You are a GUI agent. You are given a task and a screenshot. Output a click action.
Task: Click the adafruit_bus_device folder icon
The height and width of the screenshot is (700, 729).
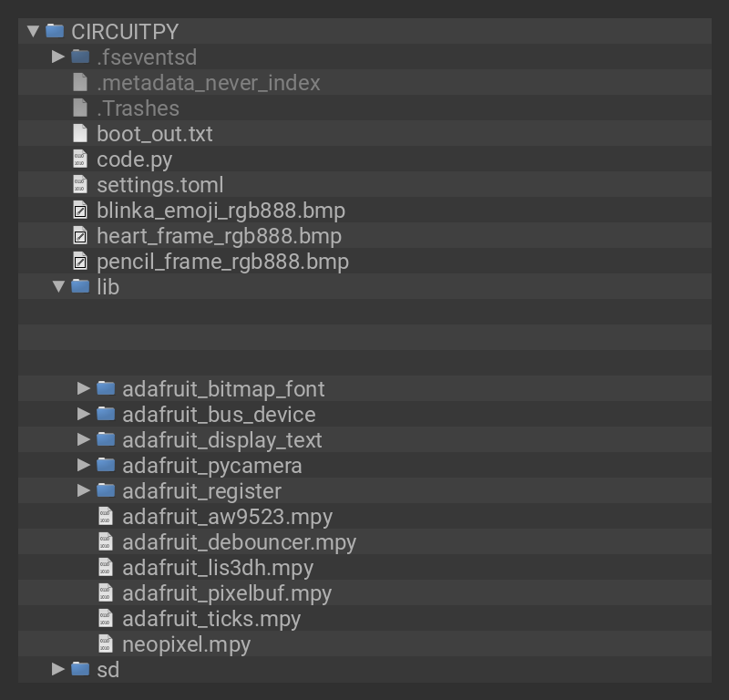(106, 414)
